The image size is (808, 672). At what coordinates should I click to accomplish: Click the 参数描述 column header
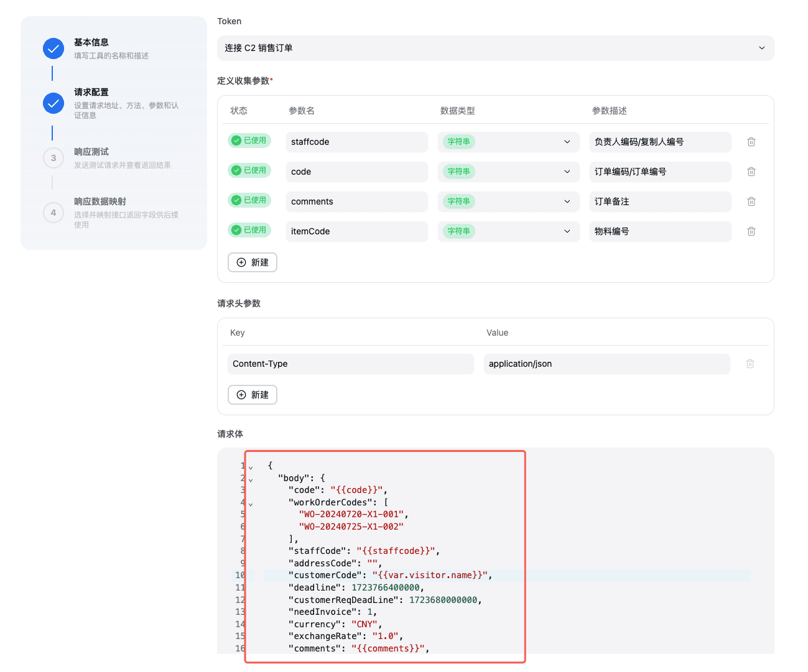[610, 111]
